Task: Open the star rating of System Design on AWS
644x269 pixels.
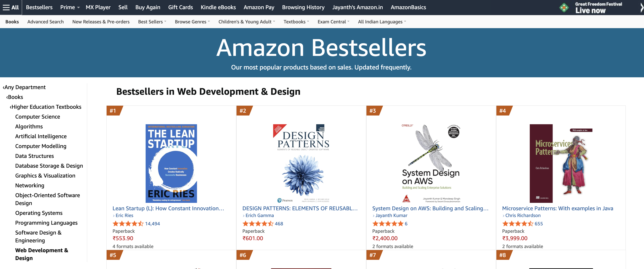Action: (x=388, y=224)
